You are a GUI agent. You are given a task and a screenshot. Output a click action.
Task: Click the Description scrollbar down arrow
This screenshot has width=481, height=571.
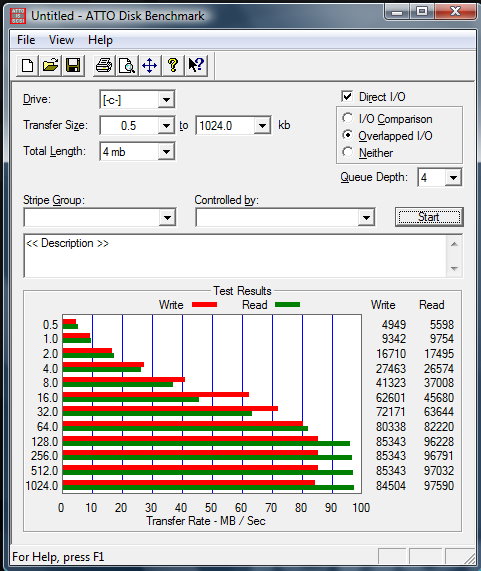point(454,268)
